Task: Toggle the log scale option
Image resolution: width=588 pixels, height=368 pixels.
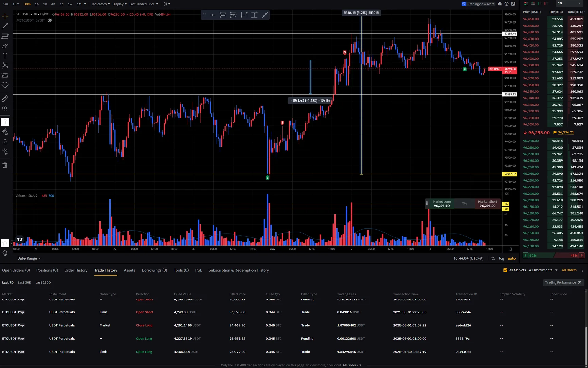Action: click(501, 258)
